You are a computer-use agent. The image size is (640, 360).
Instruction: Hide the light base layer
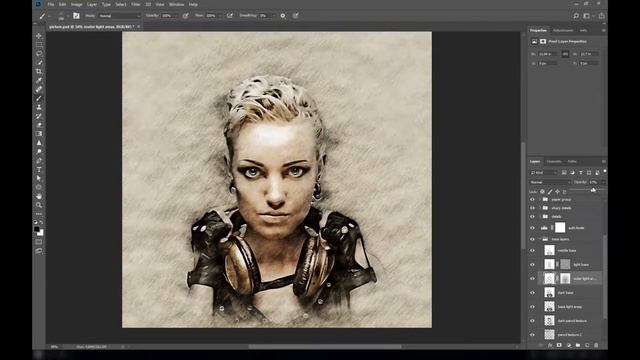click(x=532, y=264)
